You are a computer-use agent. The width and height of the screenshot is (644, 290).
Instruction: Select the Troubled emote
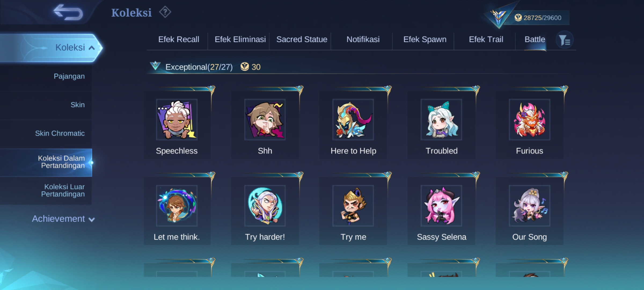441,125
